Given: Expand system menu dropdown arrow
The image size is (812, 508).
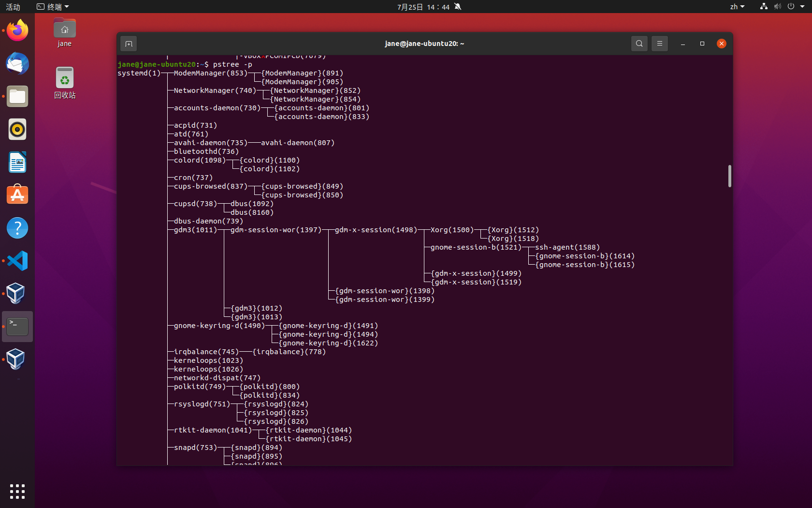Looking at the screenshot, I should click(x=802, y=7).
